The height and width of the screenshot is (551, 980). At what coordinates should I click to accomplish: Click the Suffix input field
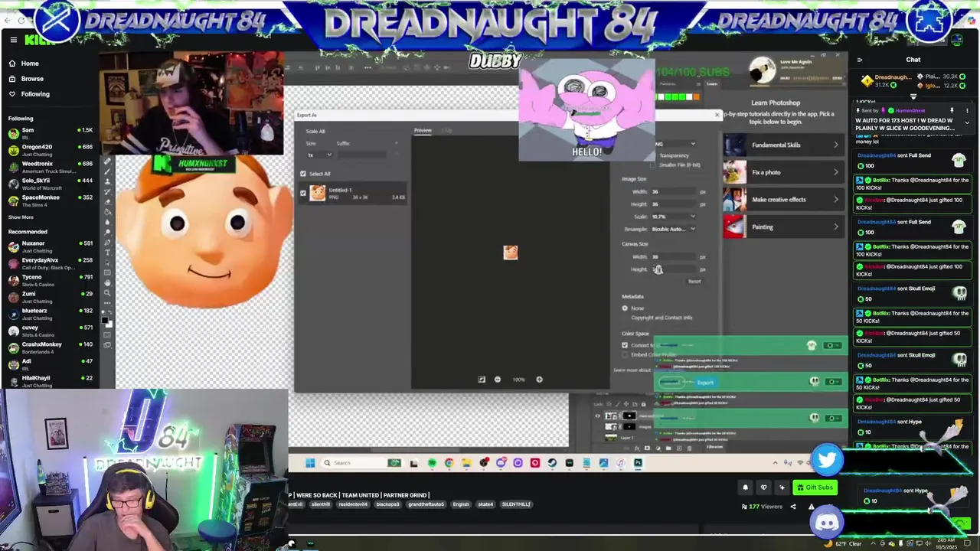coord(362,155)
